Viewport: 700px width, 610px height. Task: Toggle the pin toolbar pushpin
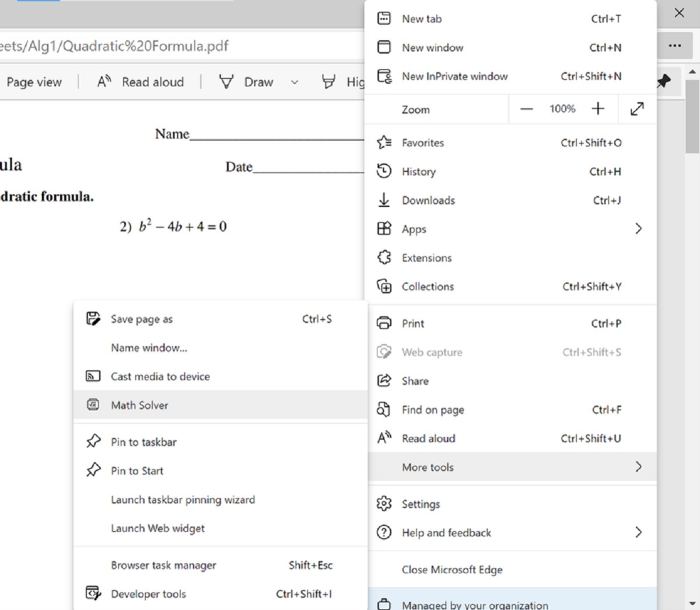click(664, 81)
